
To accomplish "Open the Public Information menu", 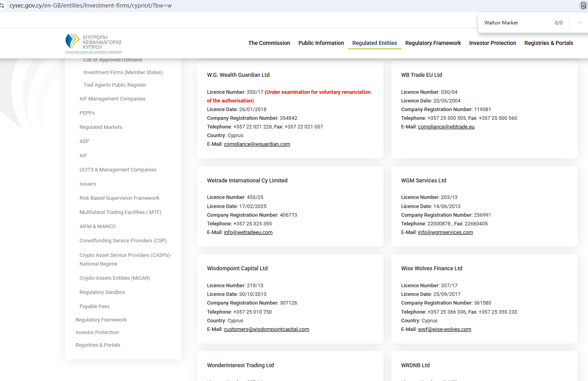I will click(321, 43).
